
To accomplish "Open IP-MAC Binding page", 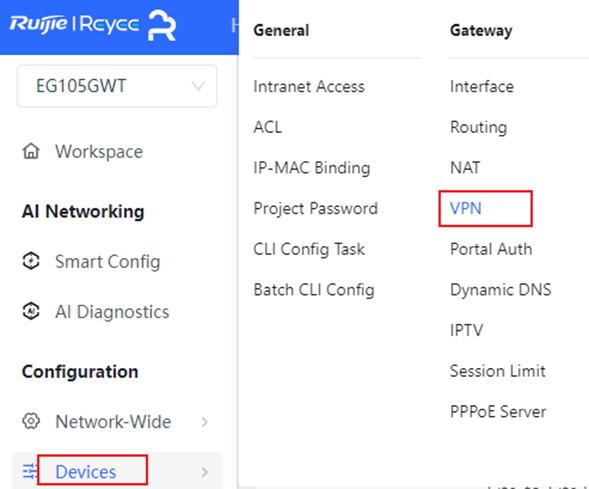I will coord(312,168).
